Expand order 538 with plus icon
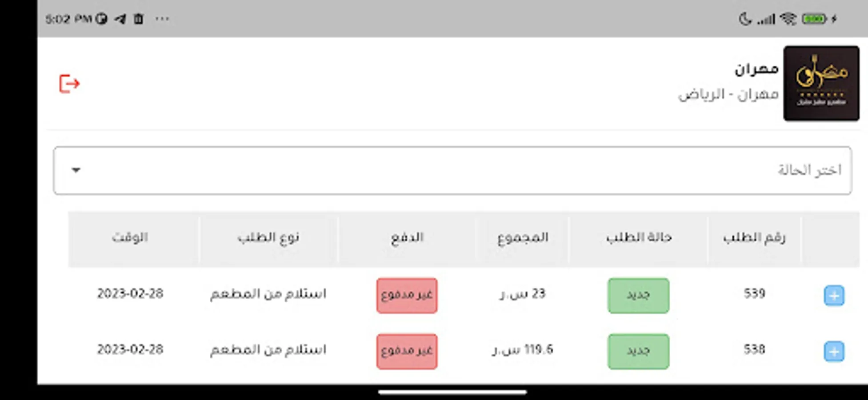868x400 pixels. (x=834, y=352)
